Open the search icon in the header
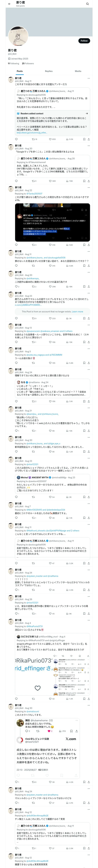Viewport: 98px width, 868px height. (88, 4)
